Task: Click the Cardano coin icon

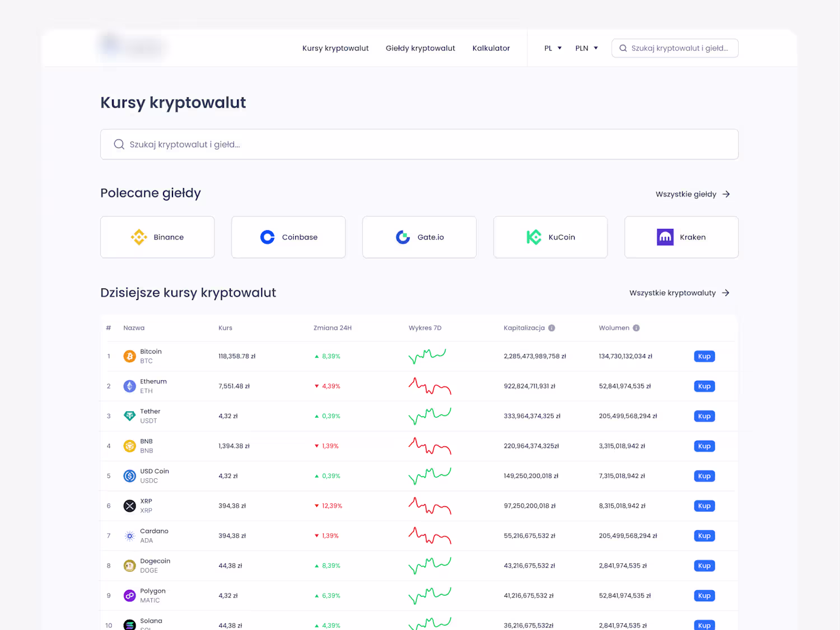Action: [129, 536]
